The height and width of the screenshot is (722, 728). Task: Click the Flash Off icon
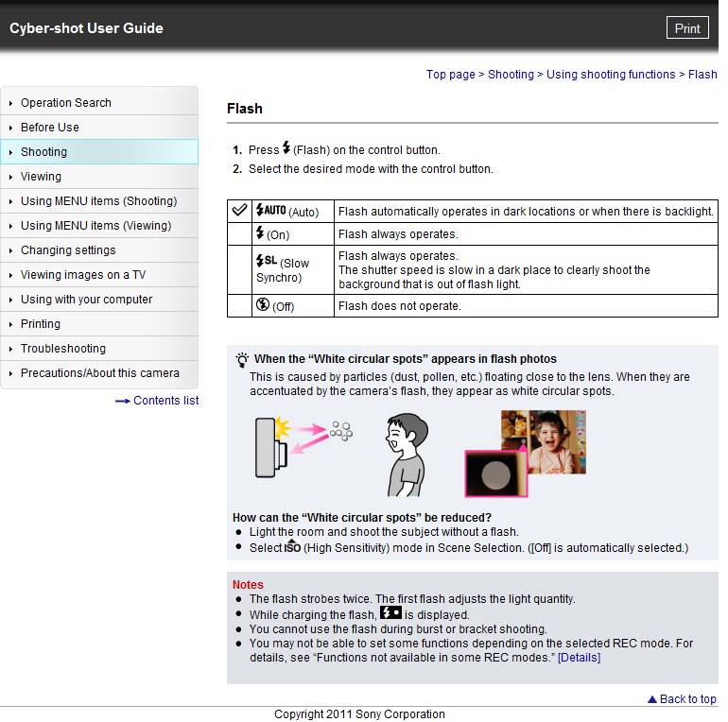[262, 305]
